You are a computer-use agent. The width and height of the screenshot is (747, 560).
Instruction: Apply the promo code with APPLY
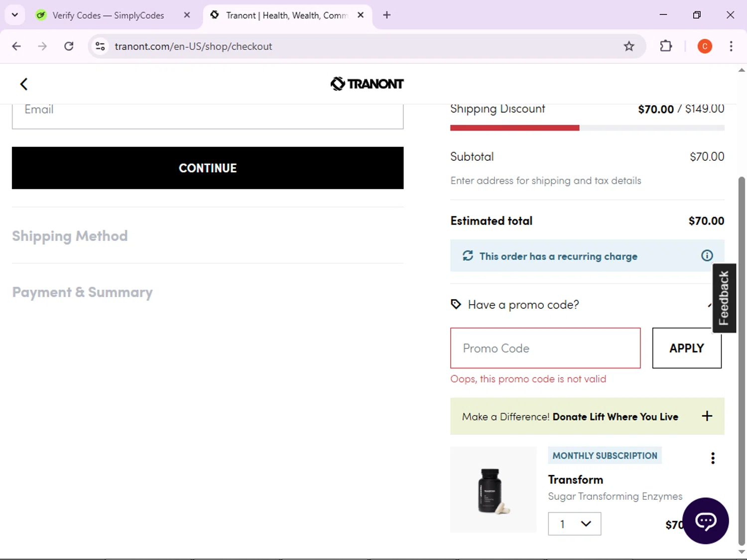click(687, 348)
